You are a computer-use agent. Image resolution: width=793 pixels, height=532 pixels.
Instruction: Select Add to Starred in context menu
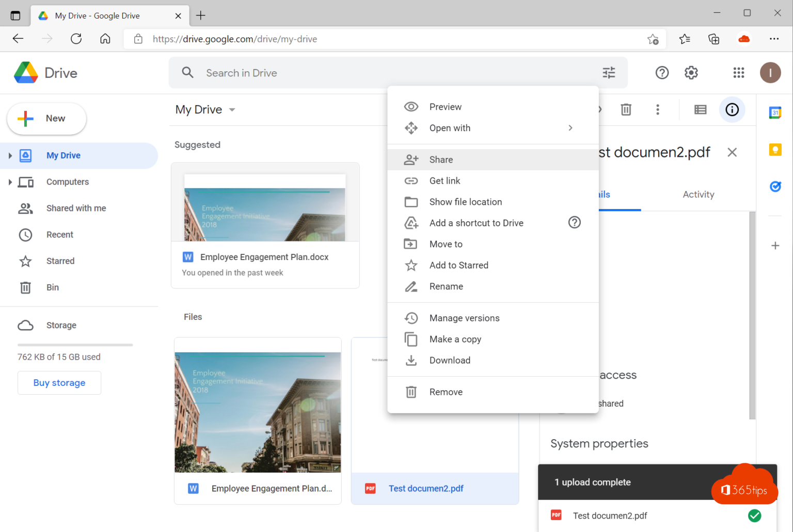coord(458,265)
